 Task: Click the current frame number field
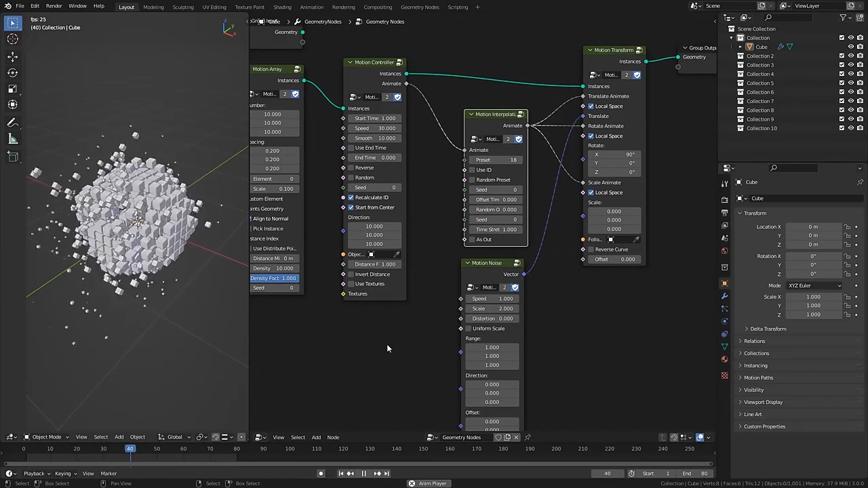click(607, 474)
